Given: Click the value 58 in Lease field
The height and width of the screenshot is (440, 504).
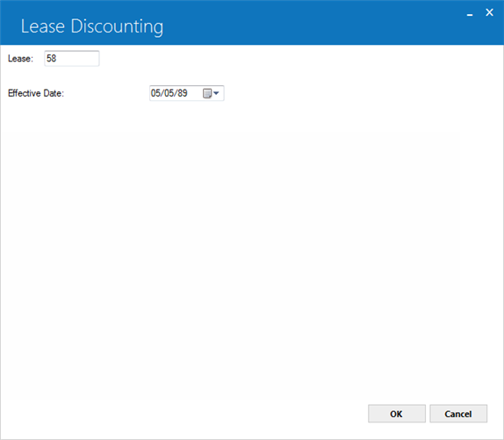Looking at the screenshot, I should (x=52, y=59).
